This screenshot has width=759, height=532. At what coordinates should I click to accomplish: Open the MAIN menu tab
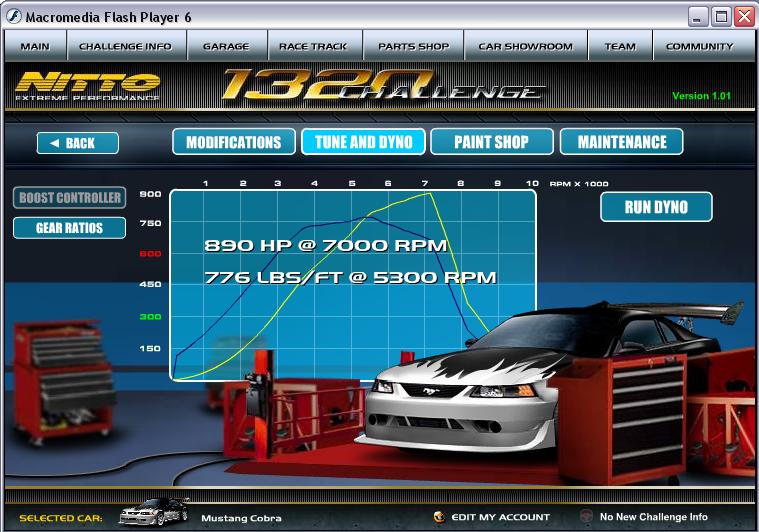(x=35, y=46)
